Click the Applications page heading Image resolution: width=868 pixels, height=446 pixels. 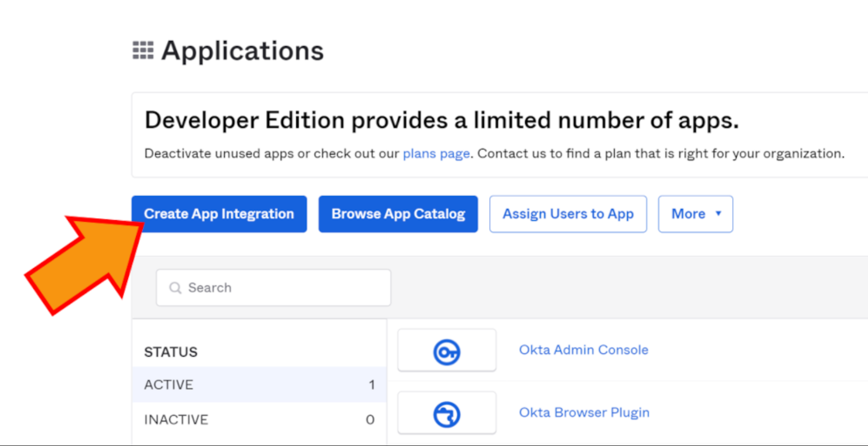(x=242, y=51)
